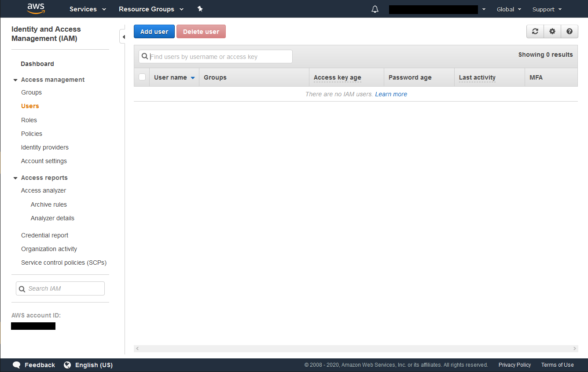Screen dimensions: 588x372
Task: Click the Find users search field
Action: pos(220,57)
